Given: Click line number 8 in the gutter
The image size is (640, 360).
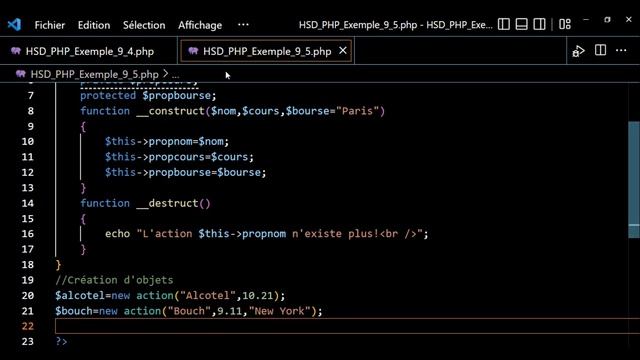Looking at the screenshot, I should coord(31,111).
